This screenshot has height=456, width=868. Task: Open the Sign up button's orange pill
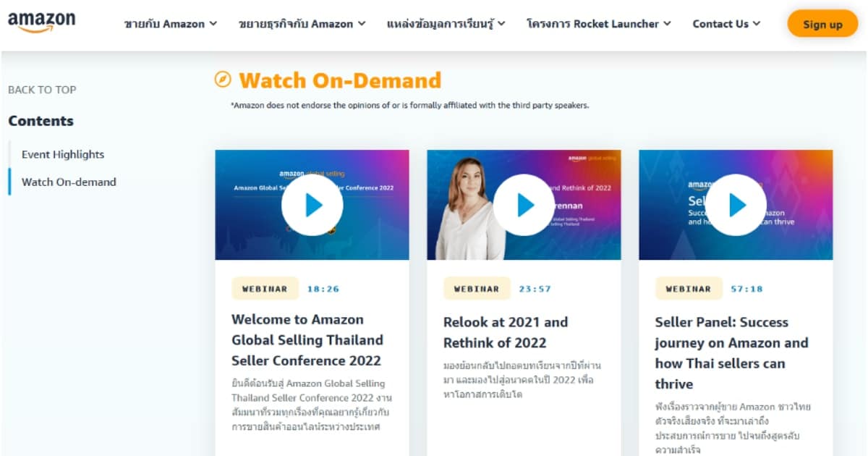pyautogui.click(x=822, y=24)
